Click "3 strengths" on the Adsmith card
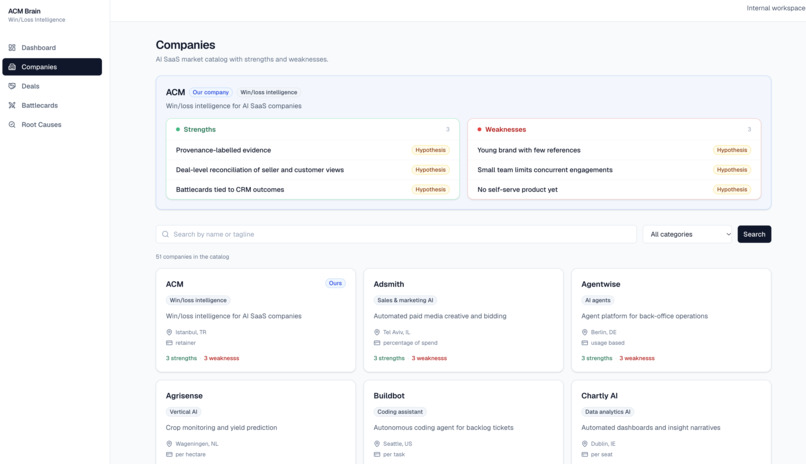 tap(389, 358)
